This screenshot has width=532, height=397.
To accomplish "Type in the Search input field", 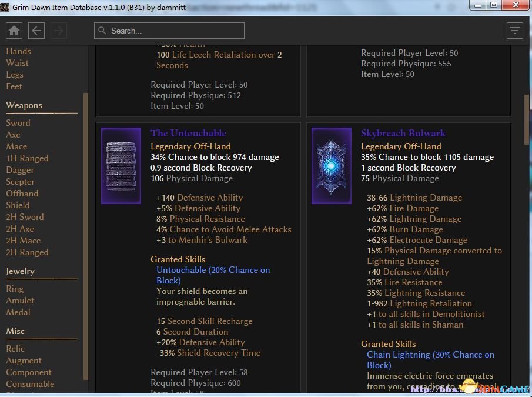I will [x=175, y=31].
